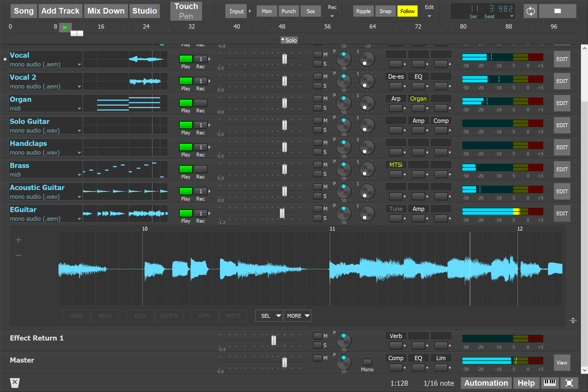
Task: Disable the Follow toggle
Action: point(407,11)
